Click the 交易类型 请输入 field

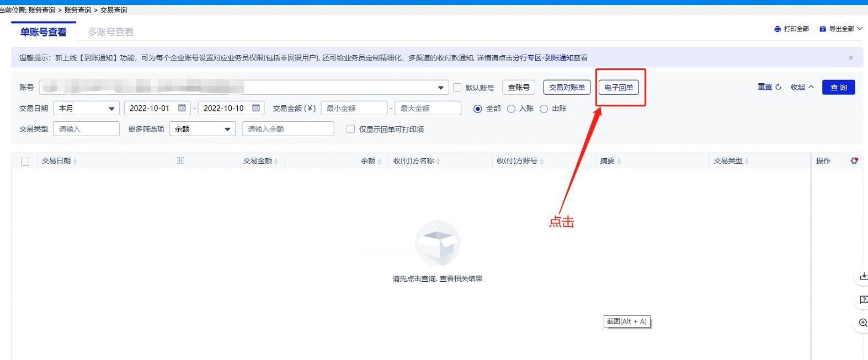point(86,129)
